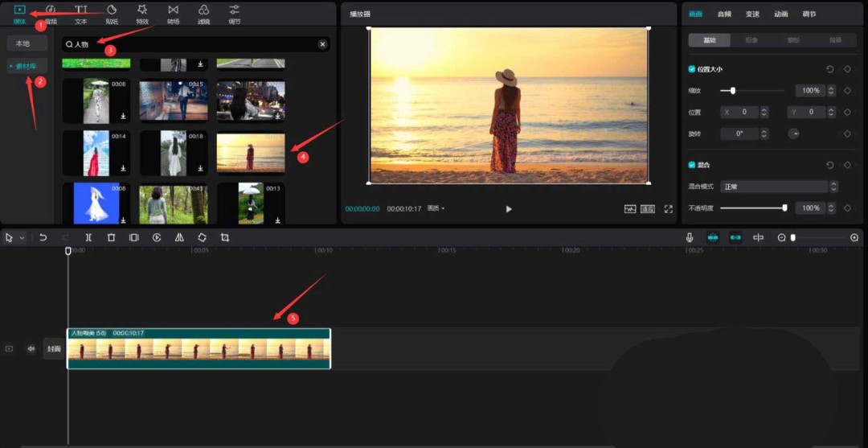This screenshot has width=868, height=448.
Task: Open the 贴纸 stickers panel
Action: 112,14
